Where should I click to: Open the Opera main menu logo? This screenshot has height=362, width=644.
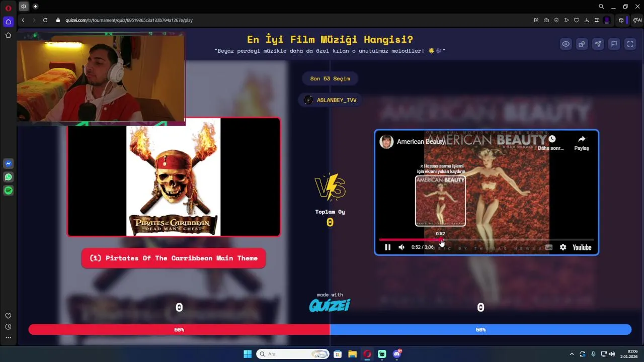(x=8, y=7)
